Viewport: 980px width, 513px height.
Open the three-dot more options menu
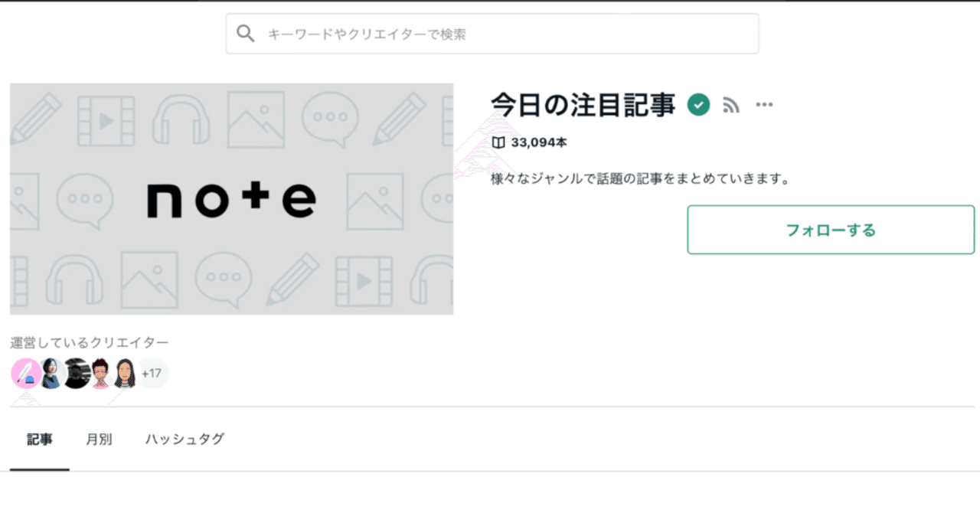764,104
